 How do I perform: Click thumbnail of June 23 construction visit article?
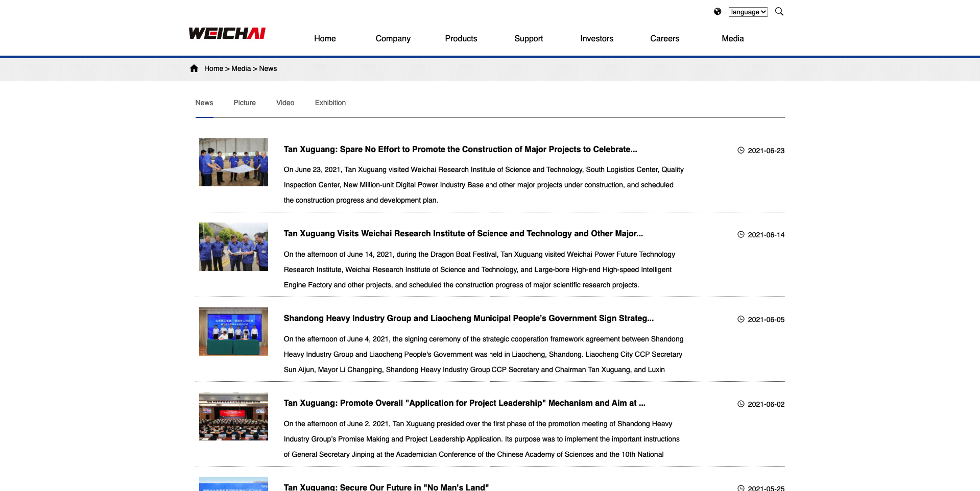click(x=233, y=162)
